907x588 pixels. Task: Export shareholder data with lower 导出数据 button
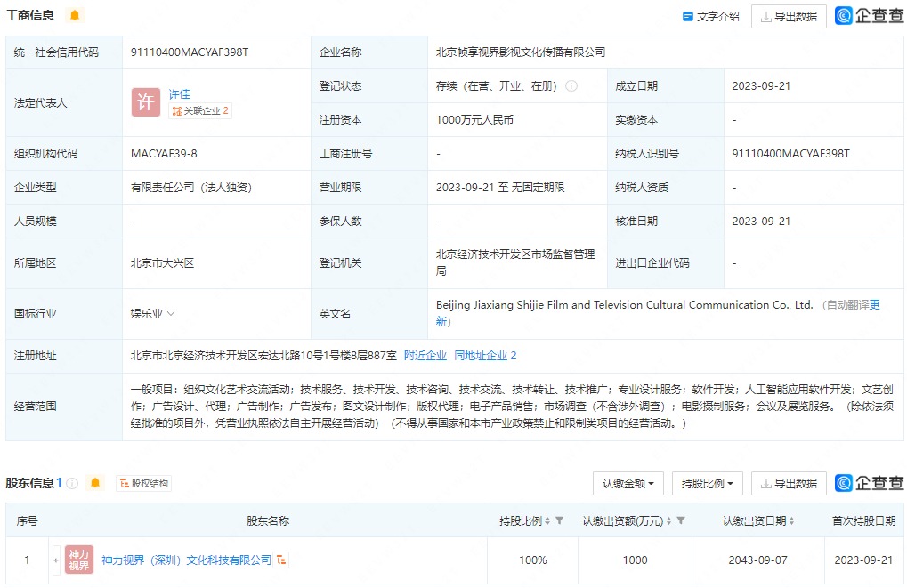pos(789,483)
